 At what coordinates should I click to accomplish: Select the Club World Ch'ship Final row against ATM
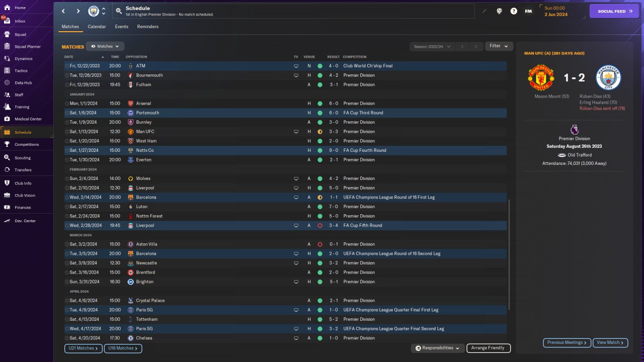point(285,66)
